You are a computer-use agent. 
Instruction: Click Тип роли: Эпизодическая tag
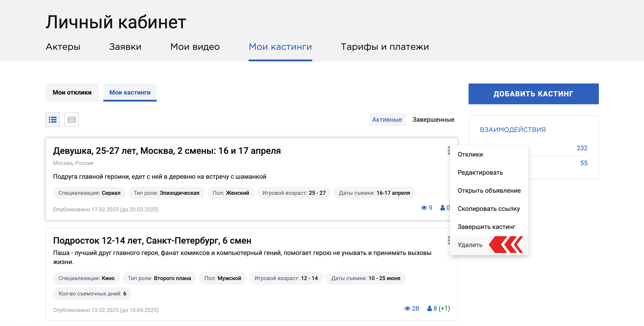coord(167,193)
